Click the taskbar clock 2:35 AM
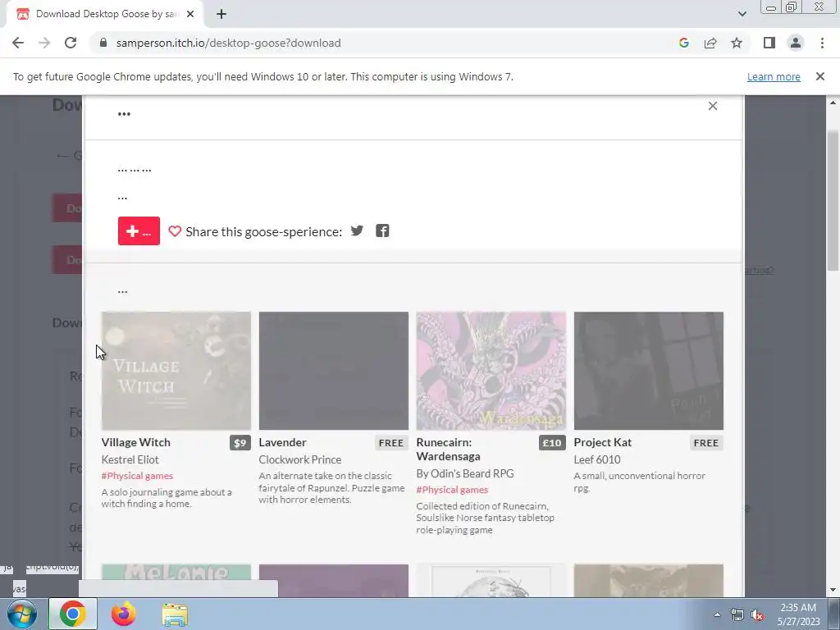Viewport: 840px width, 630px height. 799,614
